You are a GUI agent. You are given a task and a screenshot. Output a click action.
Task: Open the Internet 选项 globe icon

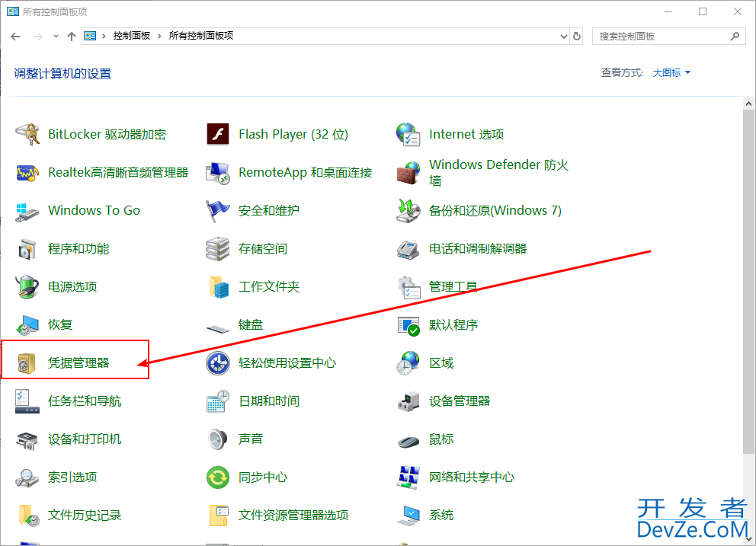[408, 134]
